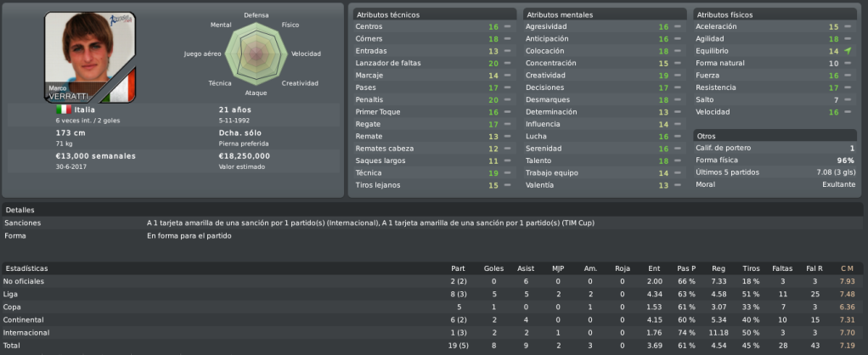Sort statistics by the Goles column

[493, 268]
